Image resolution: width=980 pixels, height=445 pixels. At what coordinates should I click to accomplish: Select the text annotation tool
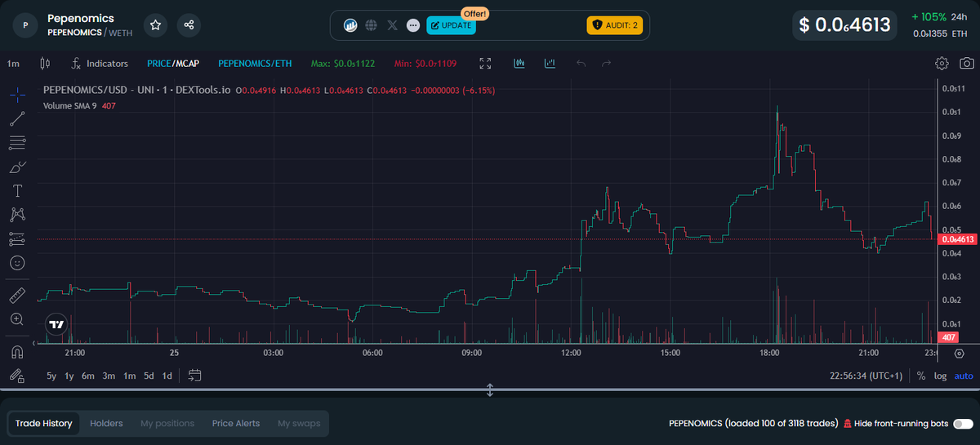pos(17,191)
